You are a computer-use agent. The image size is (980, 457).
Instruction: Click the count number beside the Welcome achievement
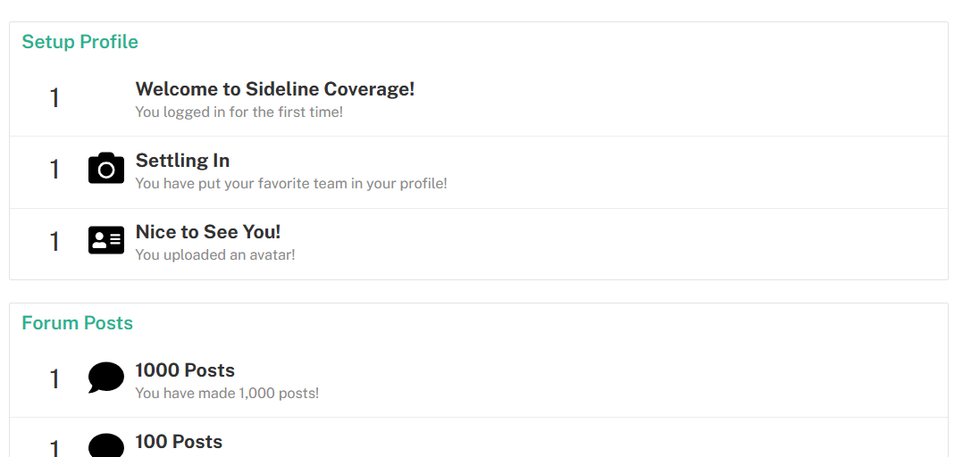(54, 98)
